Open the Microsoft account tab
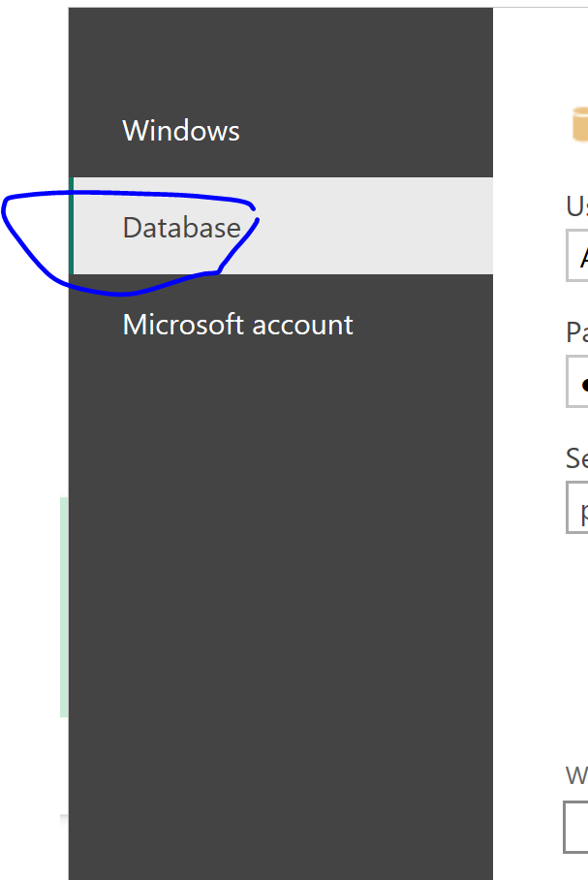 coord(281,325)
